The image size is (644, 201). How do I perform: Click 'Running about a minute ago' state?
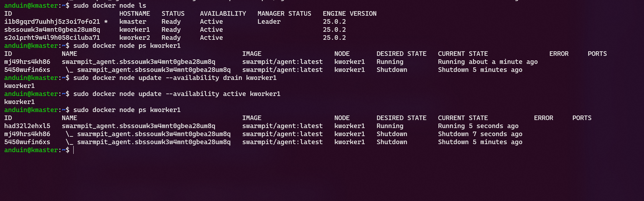tap(488, 62)
